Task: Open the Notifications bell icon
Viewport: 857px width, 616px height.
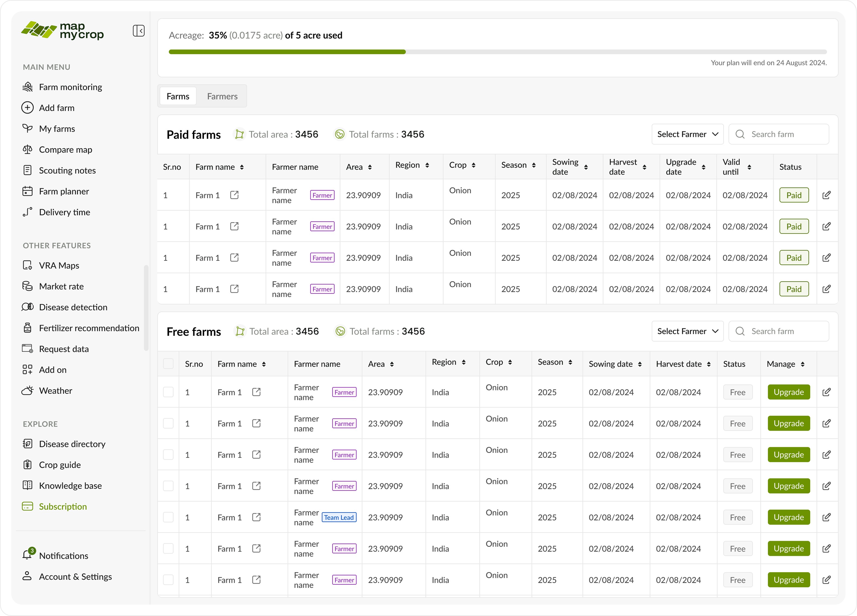Action: (27, 555)
